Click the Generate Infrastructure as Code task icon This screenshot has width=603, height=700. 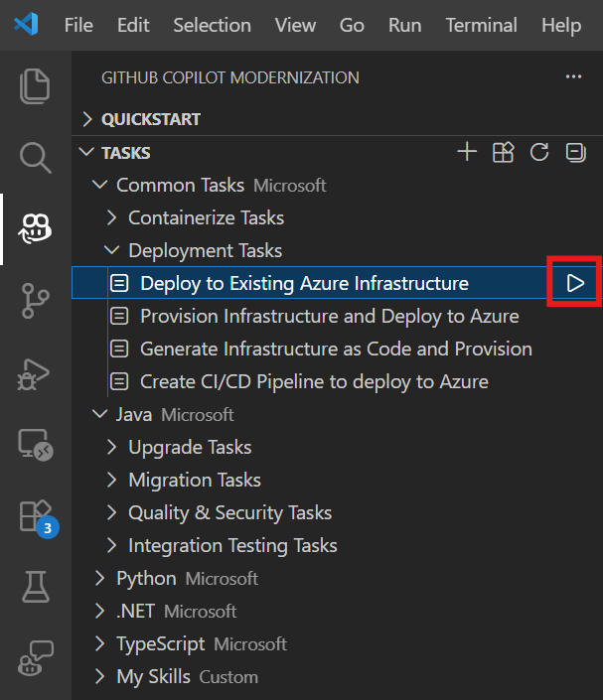tap(119, 349)
